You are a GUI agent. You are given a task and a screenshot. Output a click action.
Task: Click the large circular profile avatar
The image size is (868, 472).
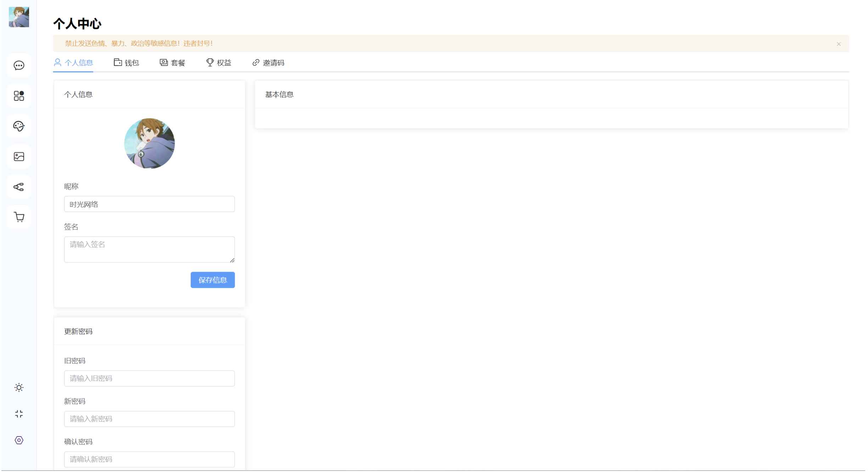click(149, 144)
